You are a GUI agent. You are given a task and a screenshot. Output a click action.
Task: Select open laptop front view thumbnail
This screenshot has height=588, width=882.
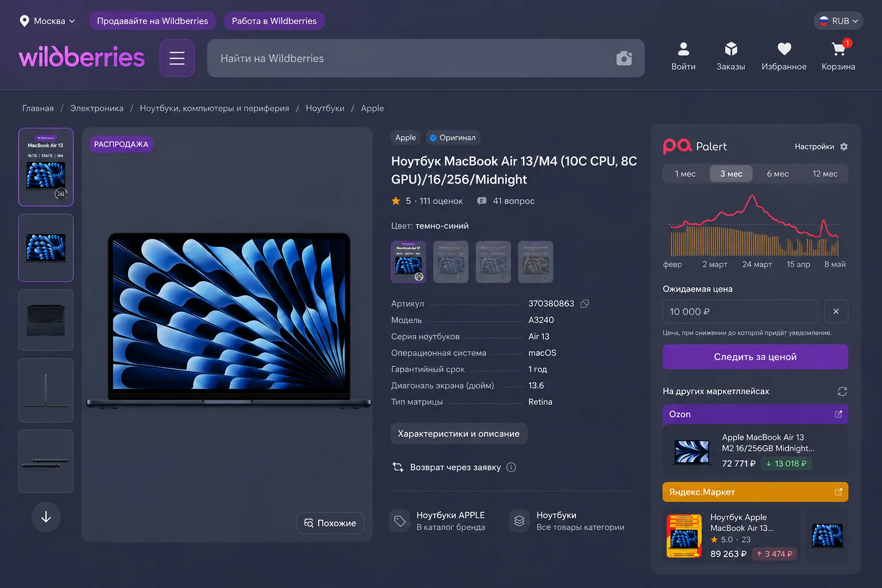click(46, 247)
